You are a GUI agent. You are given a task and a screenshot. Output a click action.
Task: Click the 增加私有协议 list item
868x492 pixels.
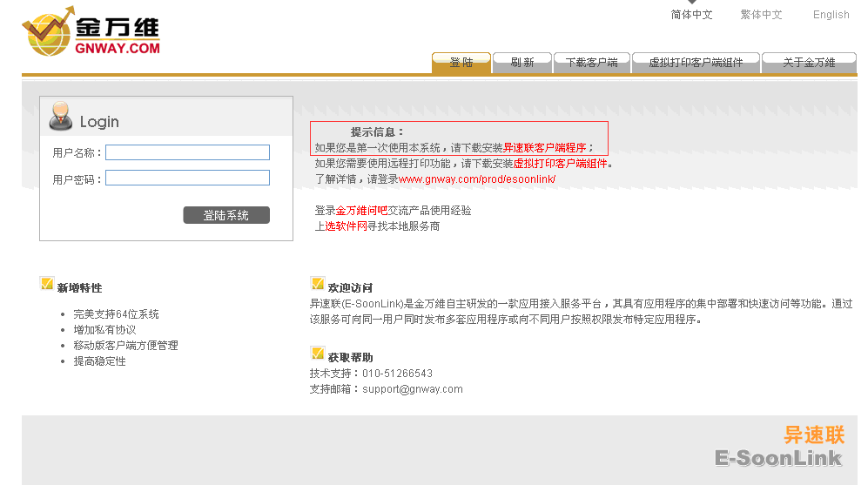coord(104,330)
